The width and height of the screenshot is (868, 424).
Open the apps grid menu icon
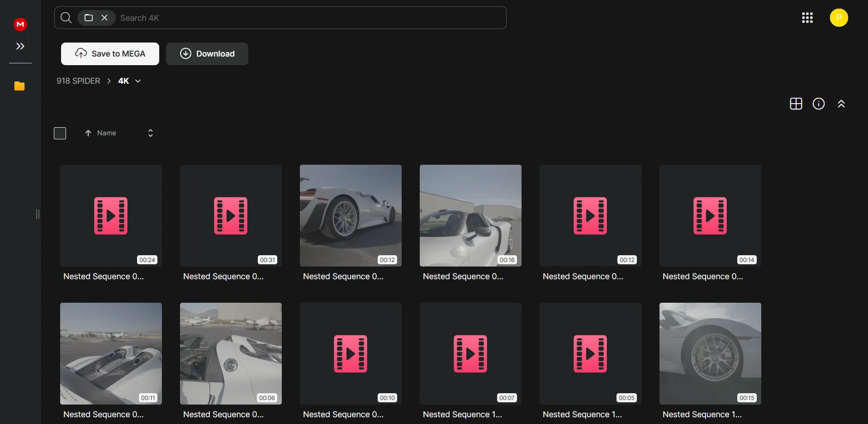pyautogui.click(x=807, y=18)
